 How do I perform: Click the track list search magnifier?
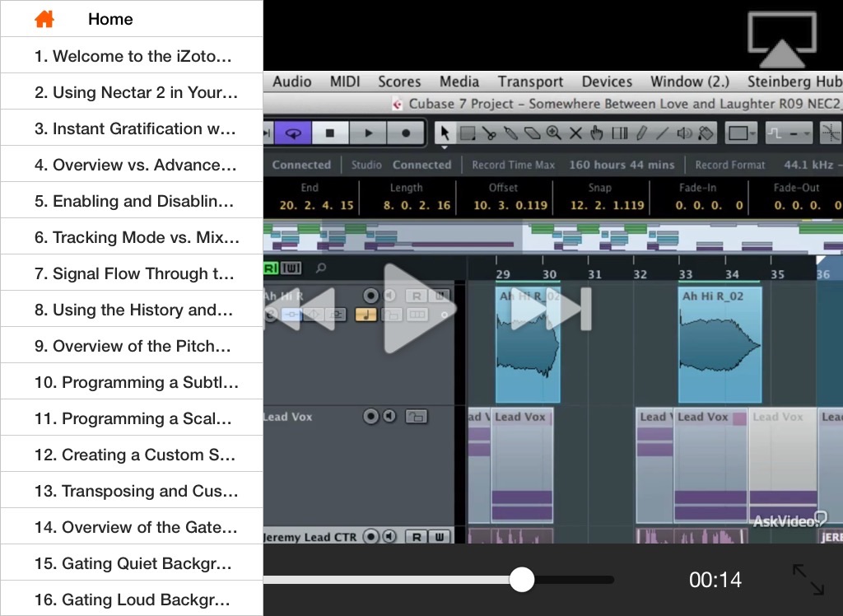(x=321, y=268)
